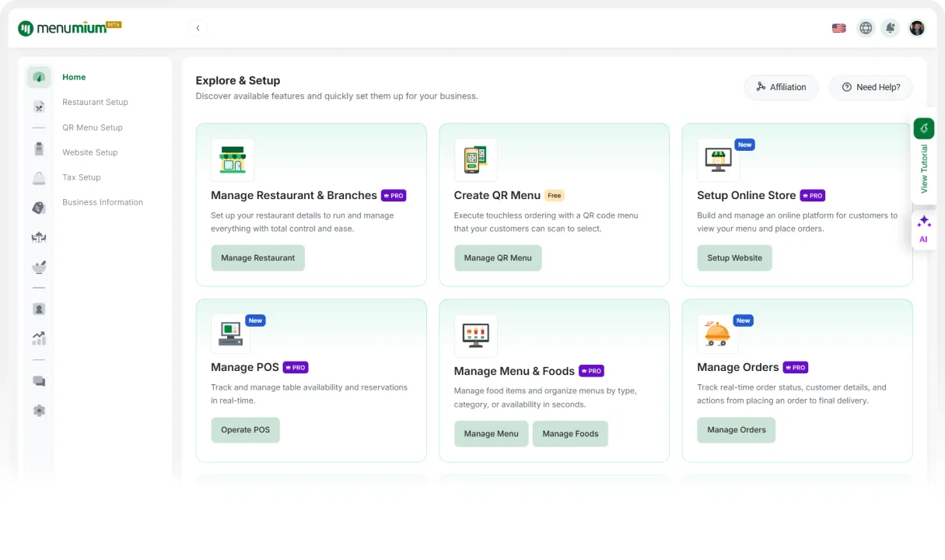This screenshot has width=945, height=560.
Task: Open the table seating sidebar icon
Action: (39, 238)
